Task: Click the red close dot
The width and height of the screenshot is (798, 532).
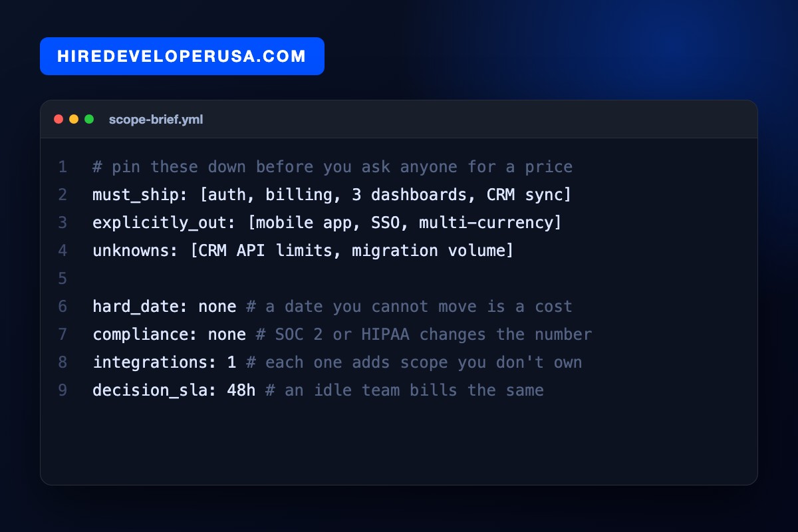Action: click(x=59, y=119)
